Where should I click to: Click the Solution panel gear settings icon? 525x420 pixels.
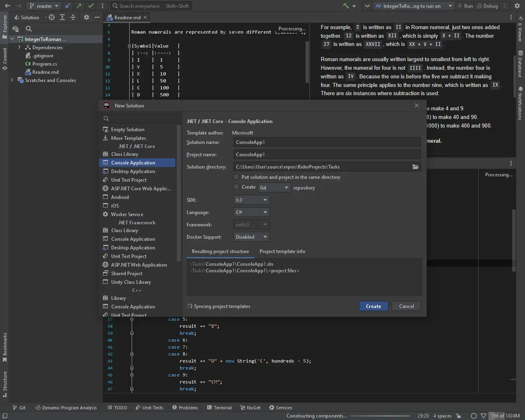point(86,17)
